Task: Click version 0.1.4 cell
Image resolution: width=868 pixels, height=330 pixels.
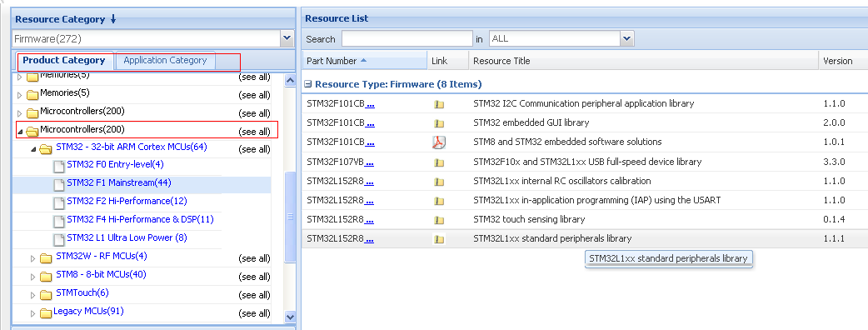Action: click(x=834, y=220)
